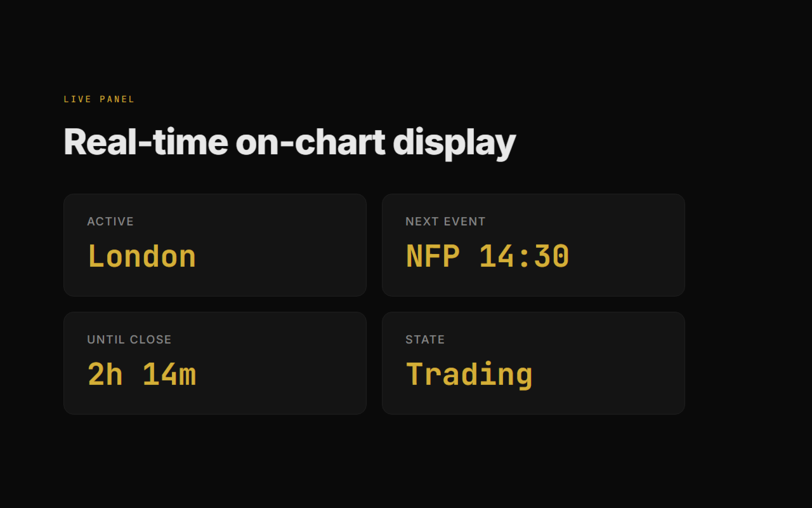
Task: Select the NEXT EVENT label
Action: click(x=445, y=222)
